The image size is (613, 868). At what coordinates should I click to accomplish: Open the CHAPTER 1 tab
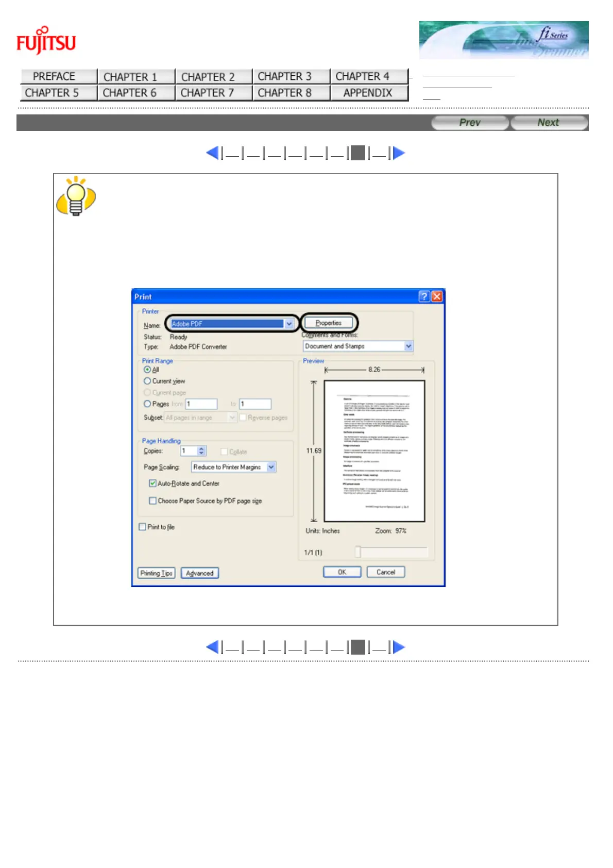[136, 76]
